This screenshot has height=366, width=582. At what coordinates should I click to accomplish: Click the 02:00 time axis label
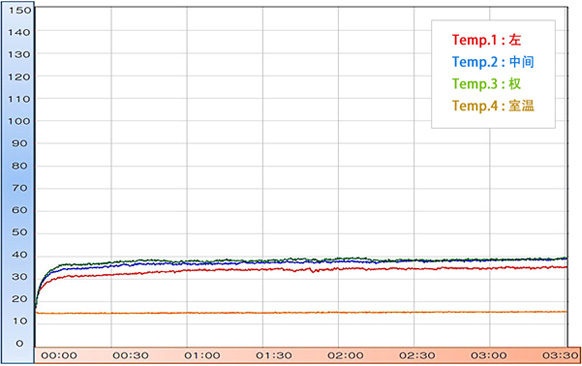346,356
